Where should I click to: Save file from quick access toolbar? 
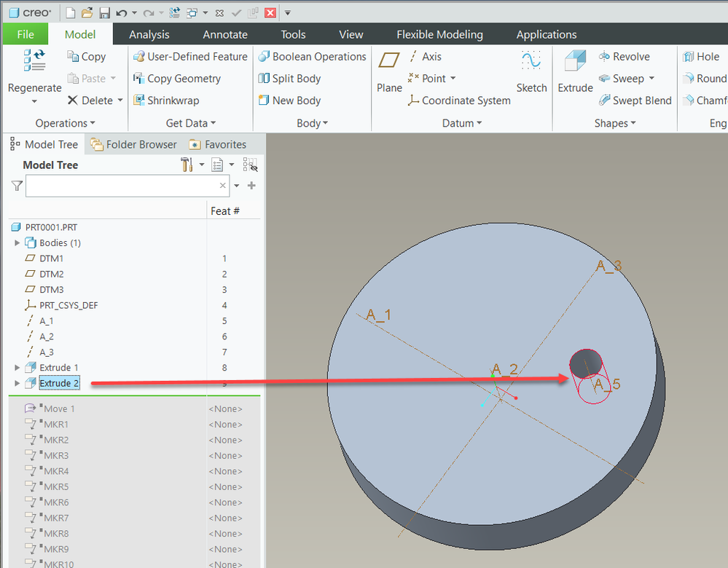click(104, 13)
